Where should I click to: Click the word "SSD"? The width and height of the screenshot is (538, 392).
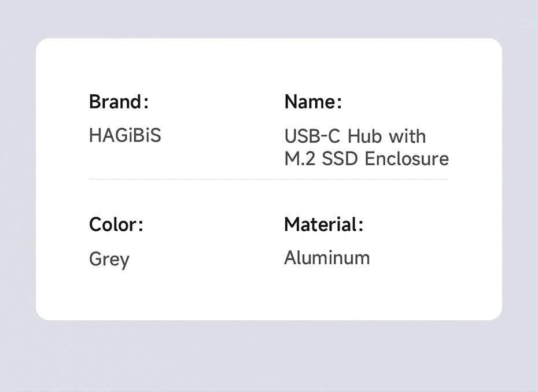point(340,158)
